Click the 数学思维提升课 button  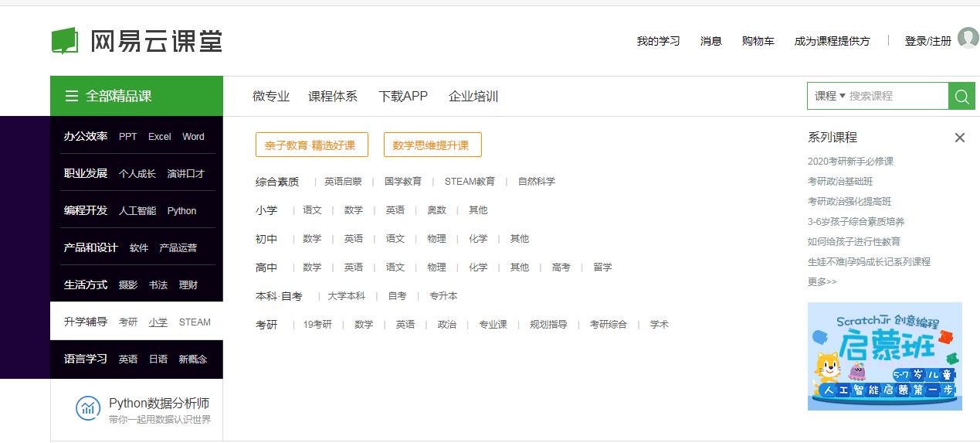click(x=432, y=145)
